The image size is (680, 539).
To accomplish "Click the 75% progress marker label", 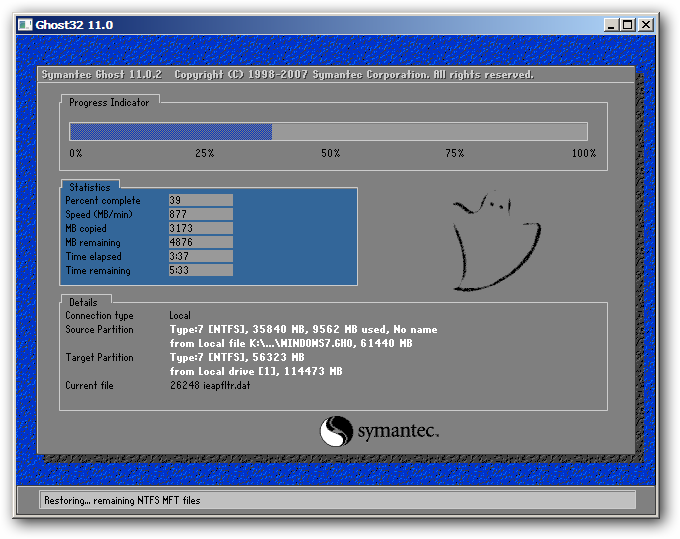I will tap(454, 153).
